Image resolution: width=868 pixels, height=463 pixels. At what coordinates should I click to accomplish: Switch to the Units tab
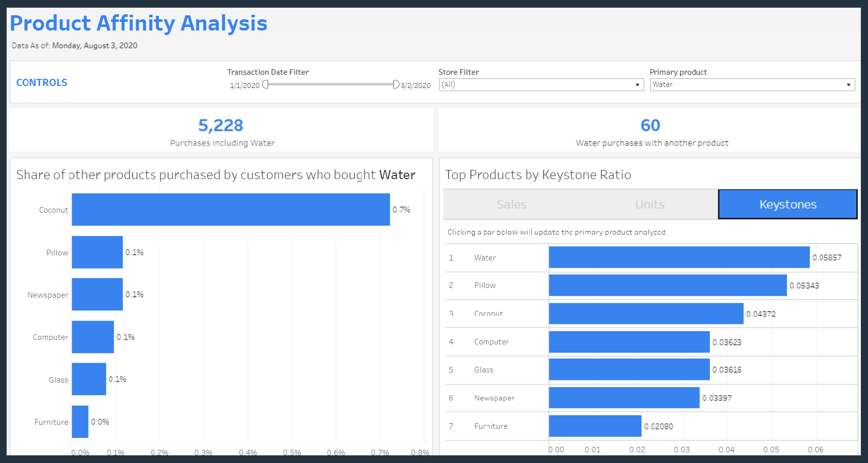pos(649,204)
